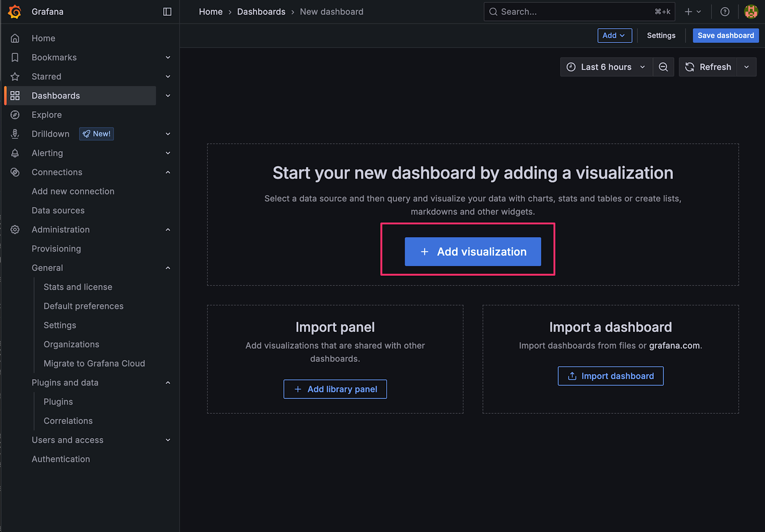
Task: Expand the Alerting section chevron
Action: point(168,153)
